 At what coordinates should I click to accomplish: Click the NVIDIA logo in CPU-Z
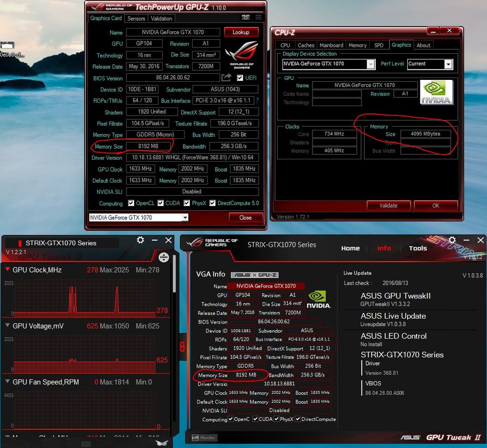pyautogui.click(x=437, y=92)
